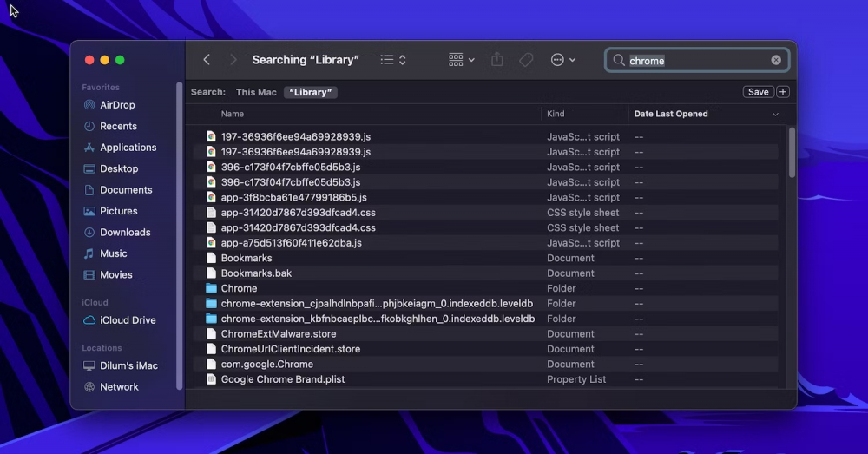Switch search scope to This Mac
Image resolution: width=868 pixels, height=454 pixels.
tap(256, 92)
